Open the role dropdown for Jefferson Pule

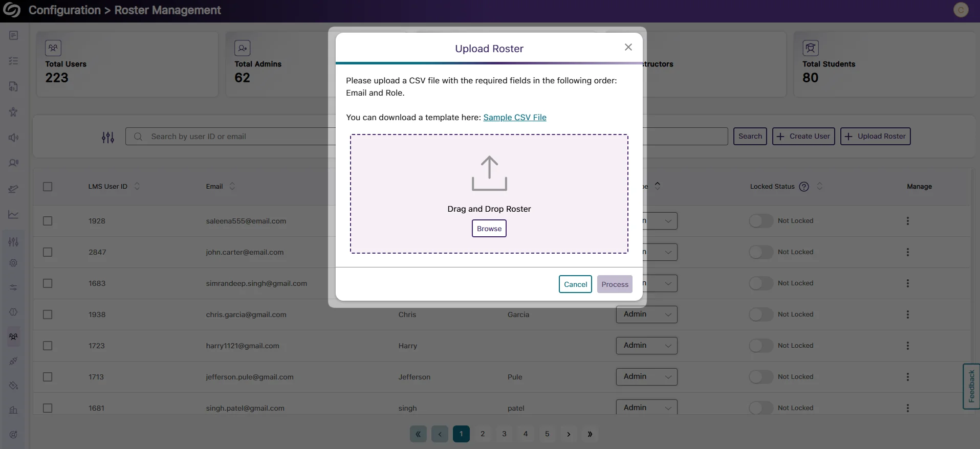click(646, 377)
